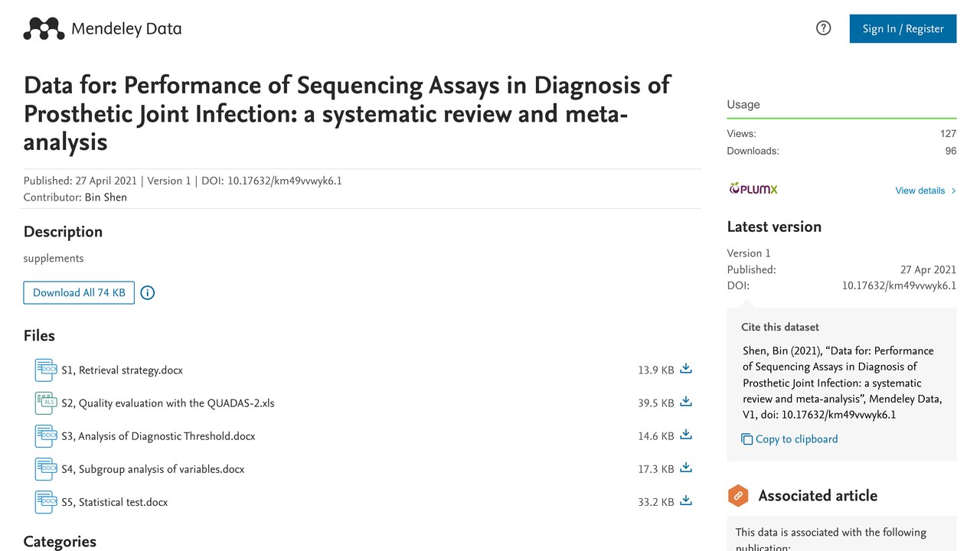Click the orange Associated article link icon
This screenshot has height=551, width=980.
738,496
